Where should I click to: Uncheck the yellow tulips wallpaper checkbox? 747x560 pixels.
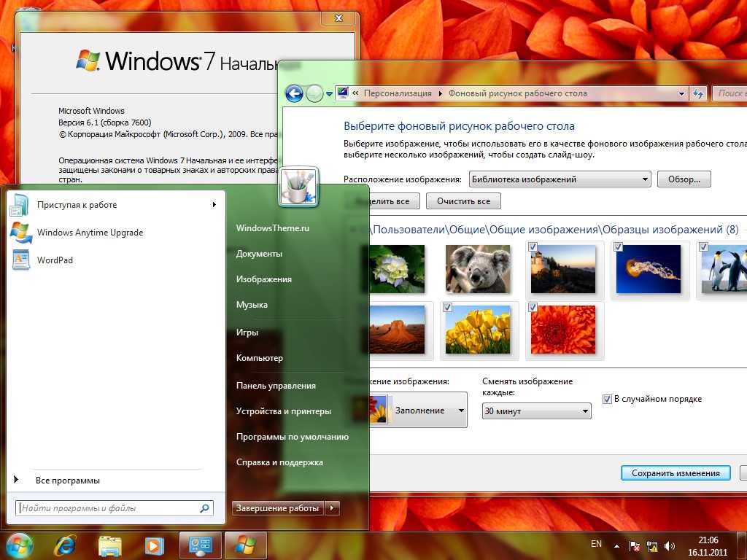tap(447, 307)
